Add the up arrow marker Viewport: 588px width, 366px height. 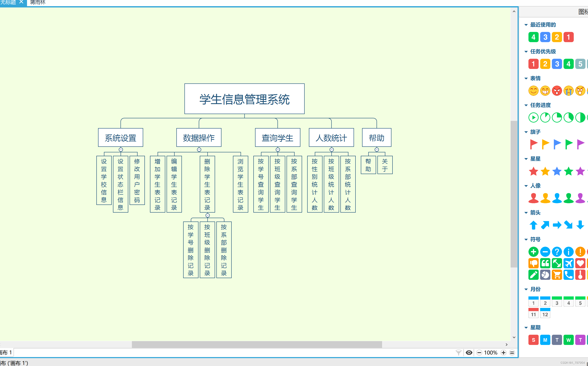pyautogui.click(x=533, y=225)
